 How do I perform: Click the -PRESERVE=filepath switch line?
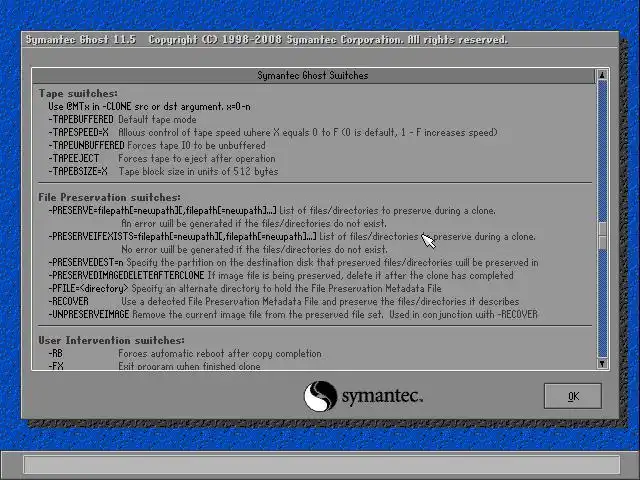coord(272,211)
